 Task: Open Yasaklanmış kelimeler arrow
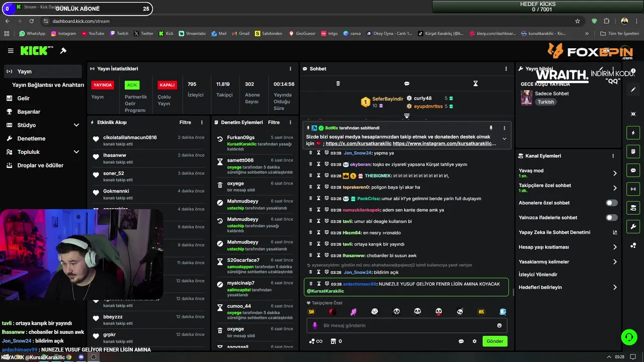point(615,262)
